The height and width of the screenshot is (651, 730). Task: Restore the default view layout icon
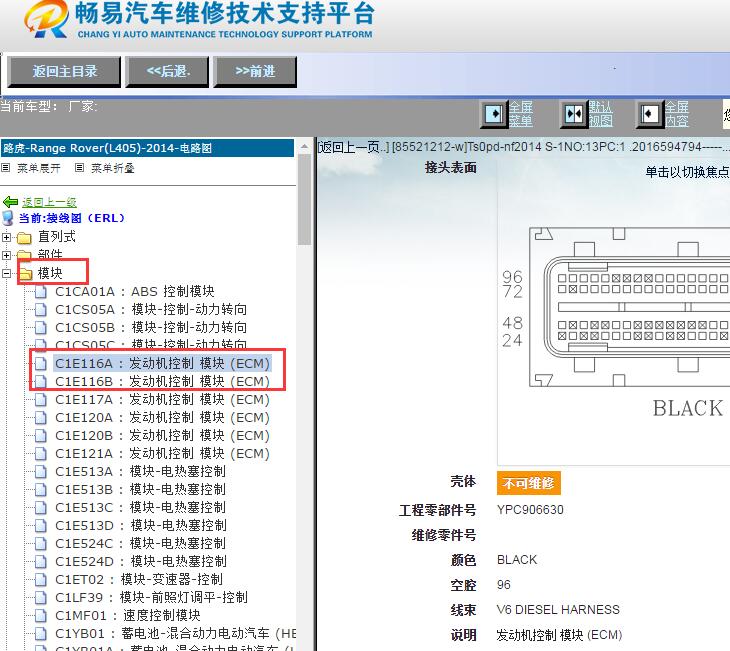click(574, 114)
